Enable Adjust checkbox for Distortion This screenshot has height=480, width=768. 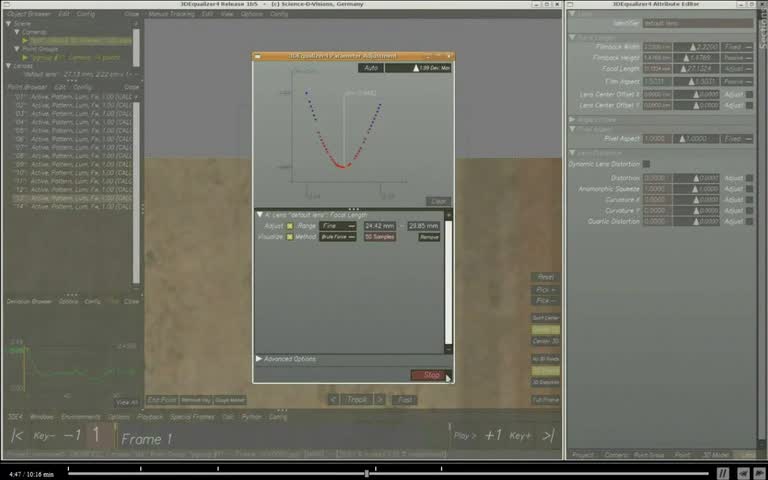749,178
